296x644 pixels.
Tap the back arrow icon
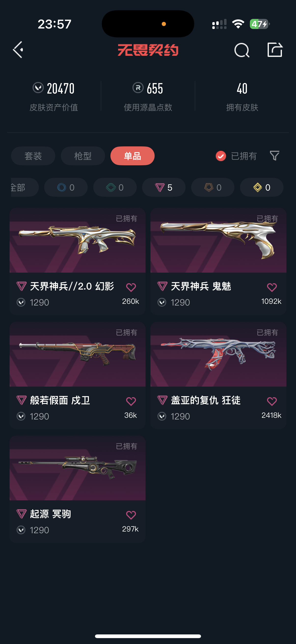click(18, 50)
